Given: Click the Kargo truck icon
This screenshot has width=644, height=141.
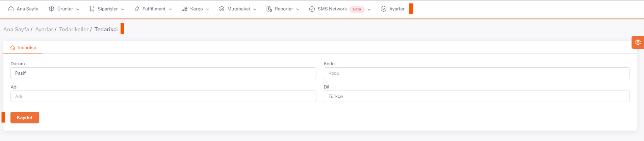Looking at the screenshot, I should click(184, 9).
